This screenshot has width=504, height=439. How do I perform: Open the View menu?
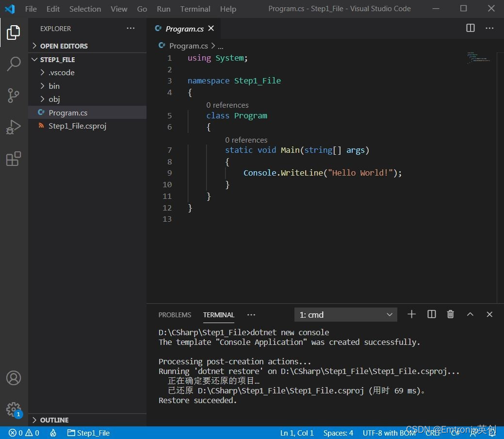tap(119, 9)
